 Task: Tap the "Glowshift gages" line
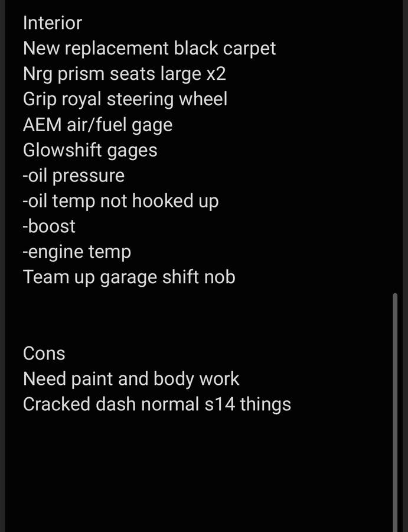[90, 150]
